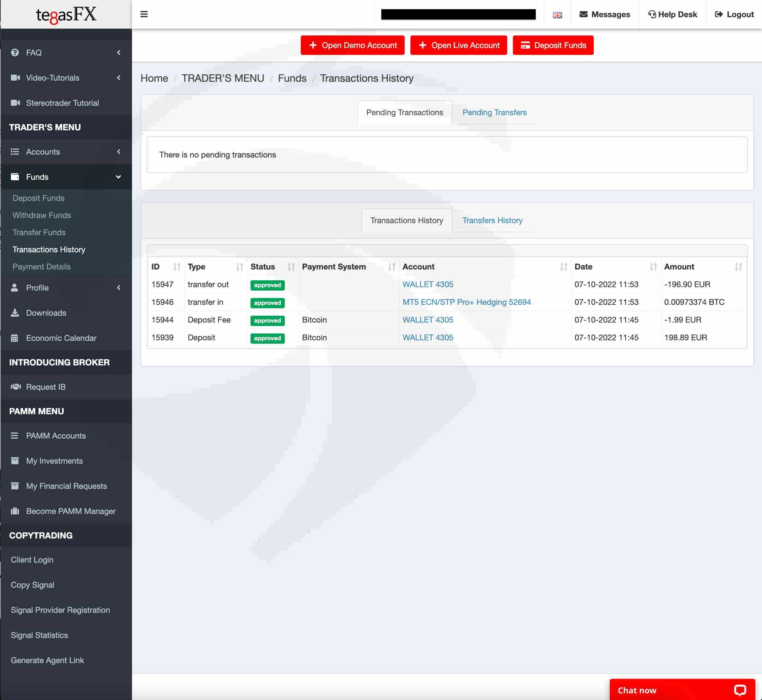Image resolution: width=762 pixels, height=700 pixels.
Task: Switch to the Pending Transfers tab
Action: point(495,112)
